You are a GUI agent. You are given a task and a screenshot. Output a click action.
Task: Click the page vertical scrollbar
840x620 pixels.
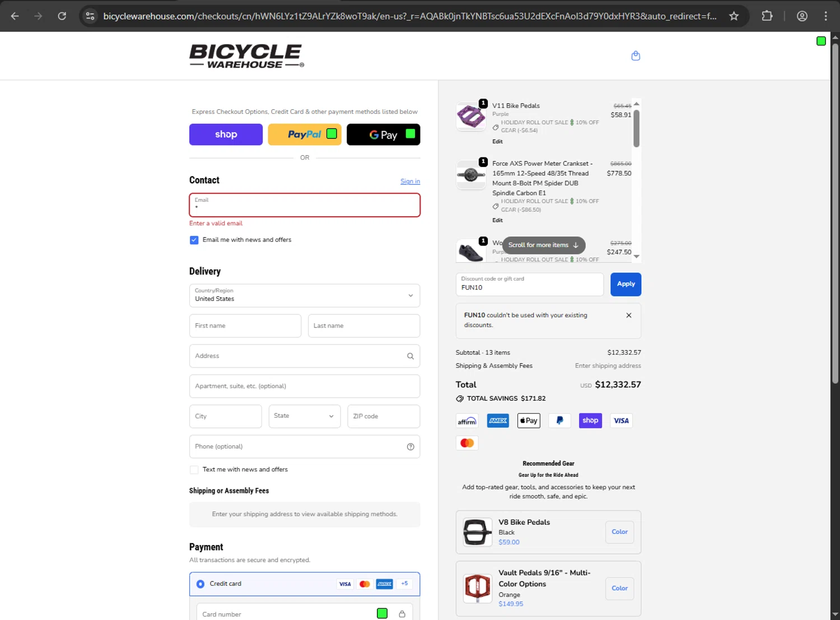point(835,213)
